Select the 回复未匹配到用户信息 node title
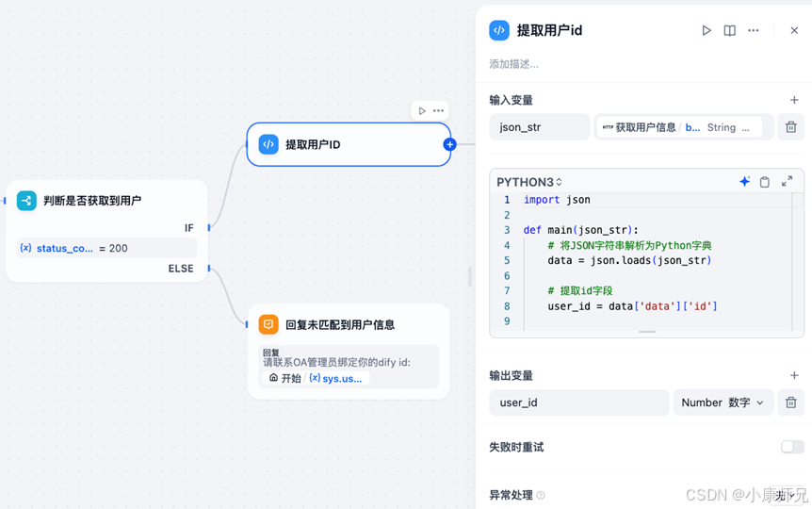Screen dimensions: 812x509 click(x=340, y=325)
